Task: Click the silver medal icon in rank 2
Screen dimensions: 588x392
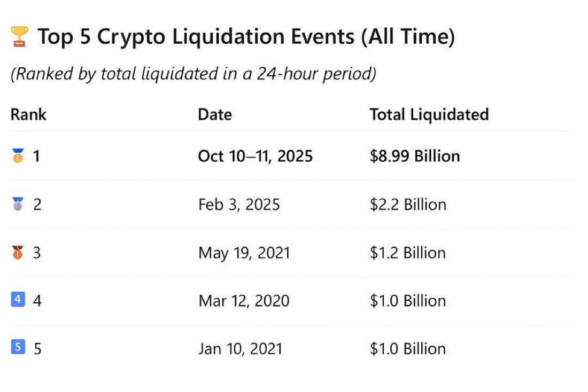Action: point(18,204)
